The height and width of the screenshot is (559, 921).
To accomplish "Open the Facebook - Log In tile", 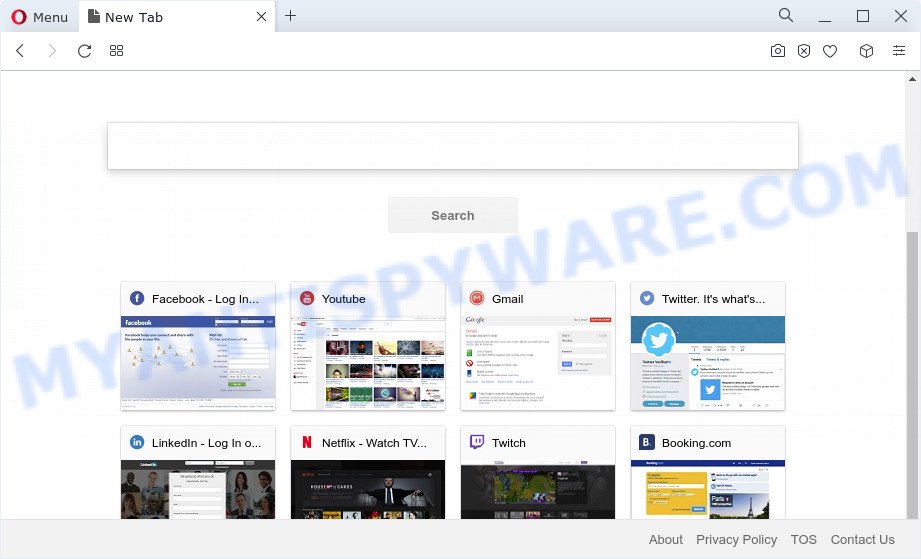I will [x=198, y=346].
